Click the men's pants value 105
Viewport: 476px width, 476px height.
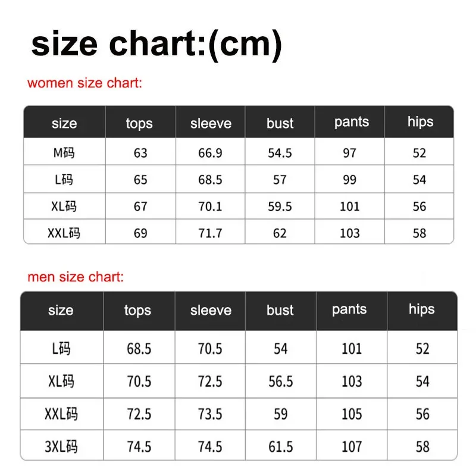[x=352, y=414]
